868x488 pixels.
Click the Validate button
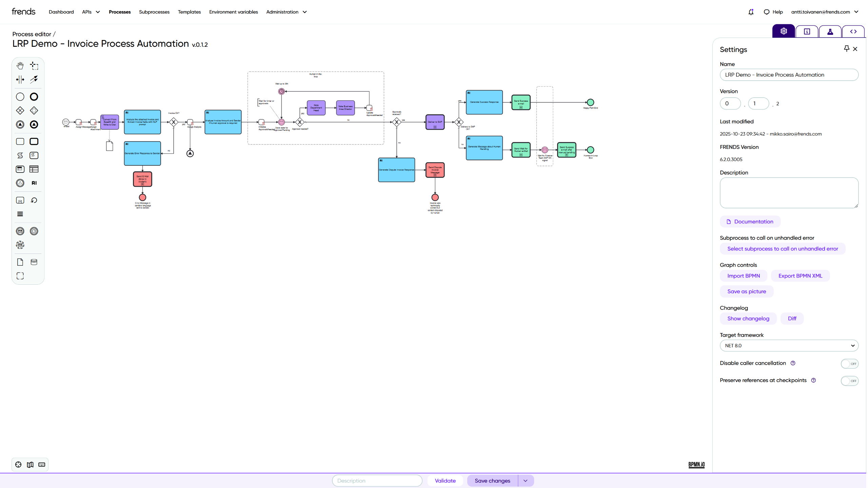pyautogui.click(x=445, y=481)
